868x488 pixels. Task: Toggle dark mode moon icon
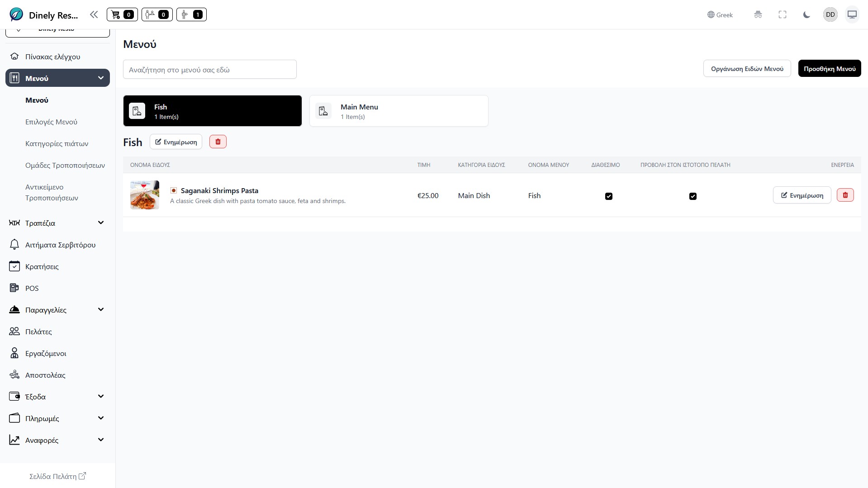pos(806,15)
